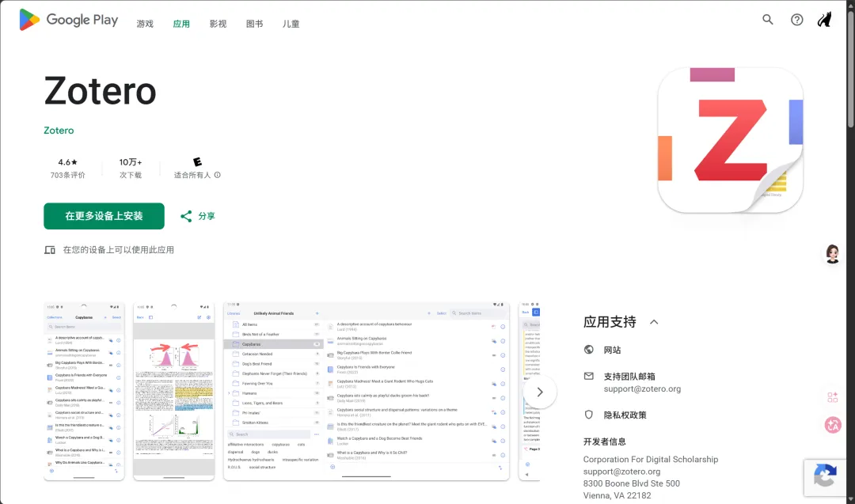Screen dimensions: 855x504
Task: Click the 10万+ downloads count
Action: (131, 162)
